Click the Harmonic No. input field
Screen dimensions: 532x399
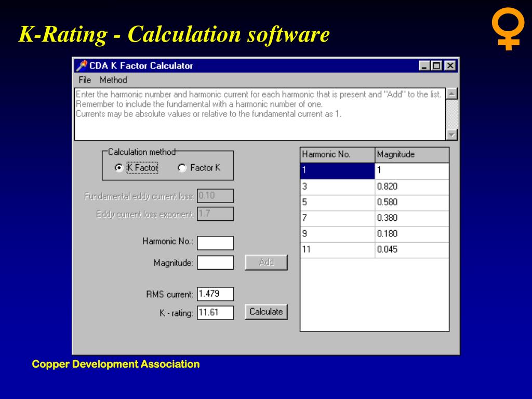click(x=215, y=243)
